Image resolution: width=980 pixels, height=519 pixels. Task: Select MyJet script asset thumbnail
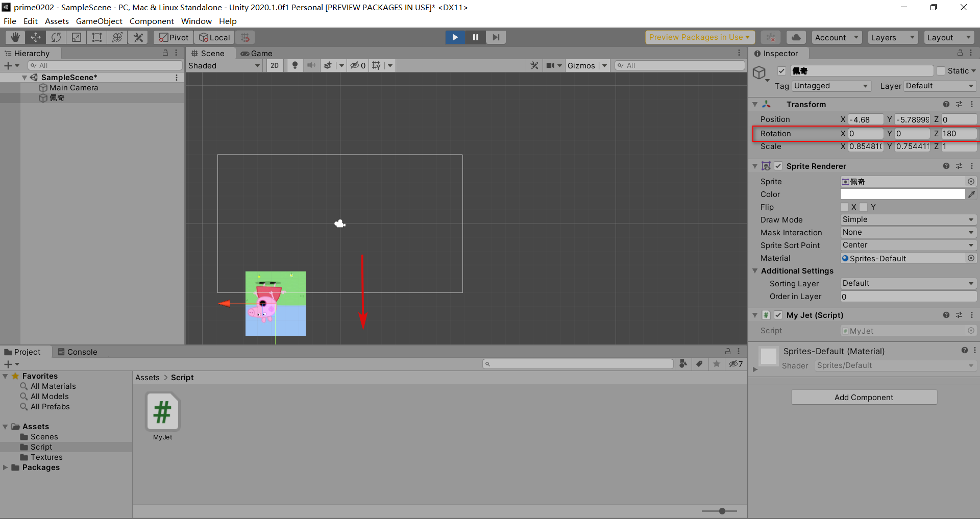pyautogui.click(x=163, y=411)
